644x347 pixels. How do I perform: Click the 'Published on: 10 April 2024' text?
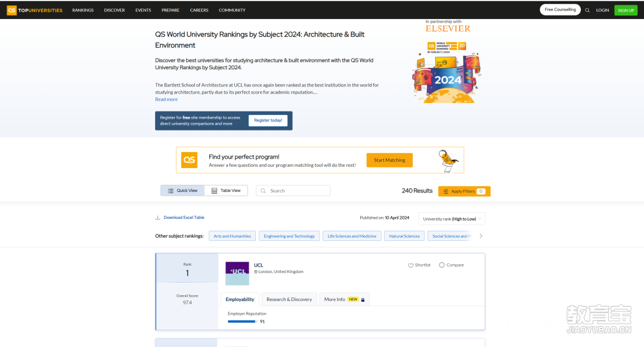385,218
